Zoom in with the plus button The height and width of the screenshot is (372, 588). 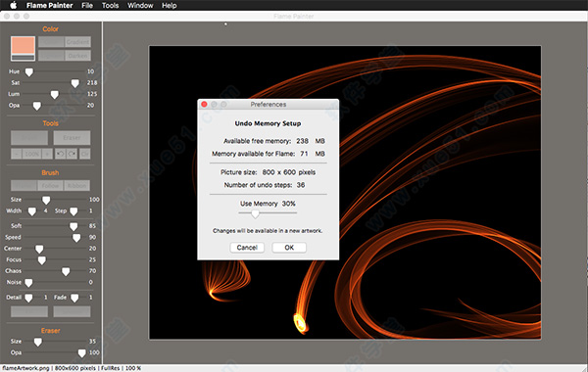pos(47,154)
